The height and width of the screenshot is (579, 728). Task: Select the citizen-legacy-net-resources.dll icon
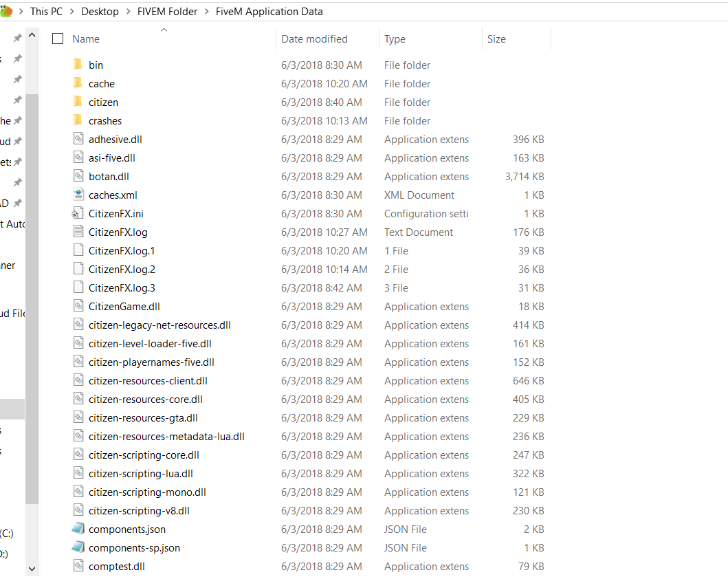coord(78,324)
